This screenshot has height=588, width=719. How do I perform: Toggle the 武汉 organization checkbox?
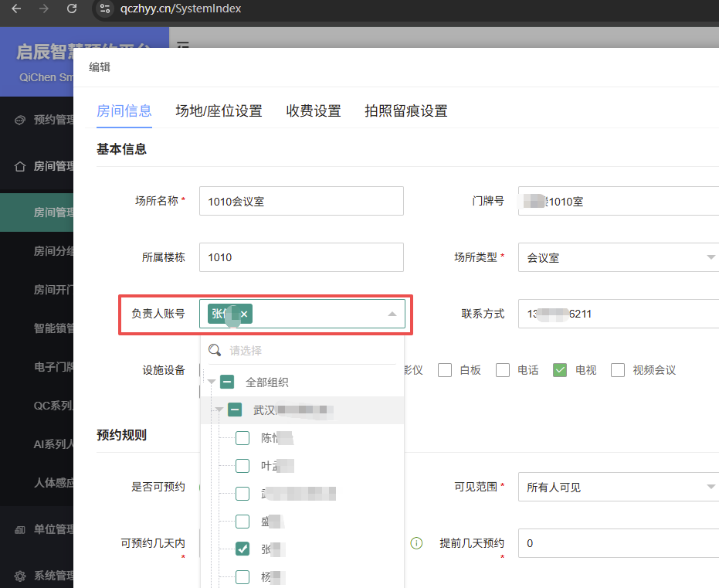[235, 409]
